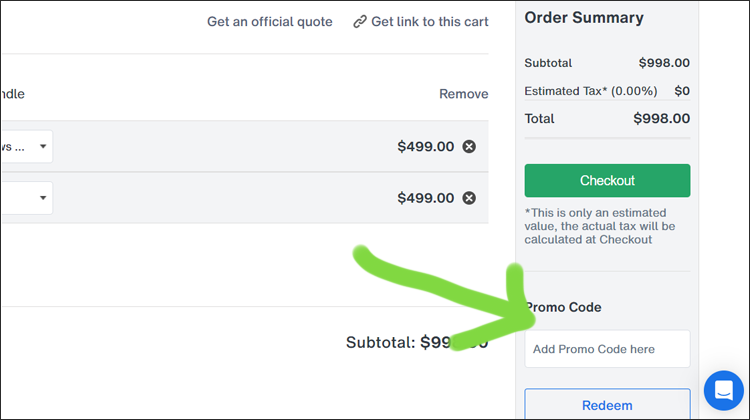The width and height of the screenshot is (750, 420).
Task: Click the estimated tax disclaimer text
Action: [x=600, y=226]
